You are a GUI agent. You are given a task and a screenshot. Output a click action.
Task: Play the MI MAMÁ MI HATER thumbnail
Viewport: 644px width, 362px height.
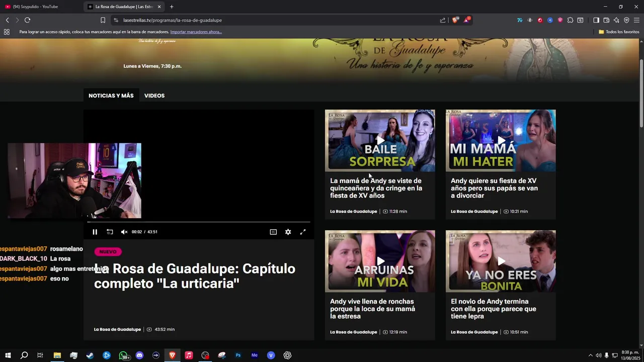pos(501,141)
